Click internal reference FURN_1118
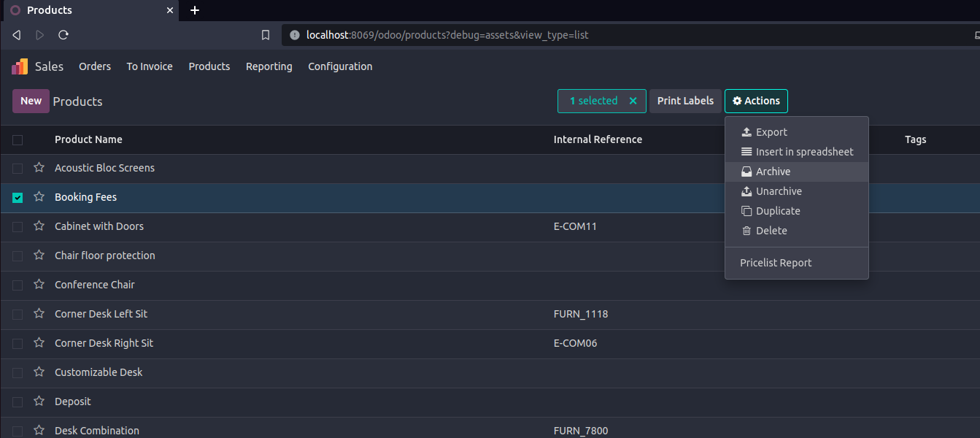The width and height of the screenshot is (980, 438). pyautogui.click(x=581, y=314)
